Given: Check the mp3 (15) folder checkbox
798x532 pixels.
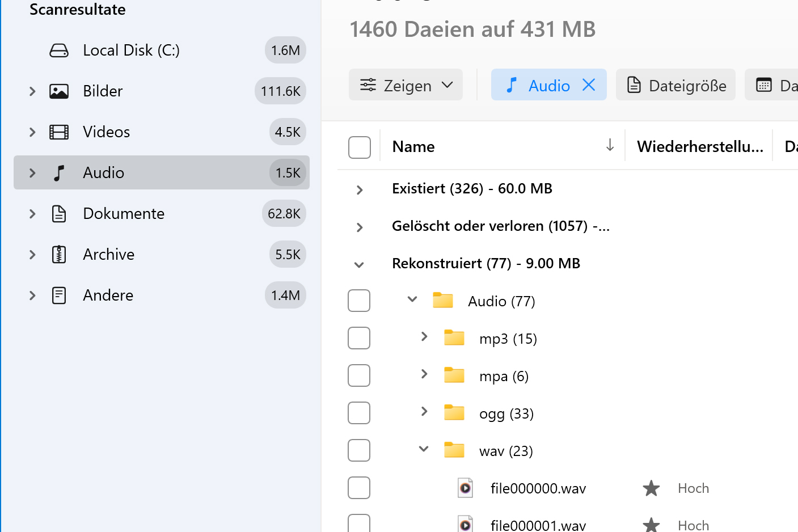Looking at the screenshot, I should point(359,338).
